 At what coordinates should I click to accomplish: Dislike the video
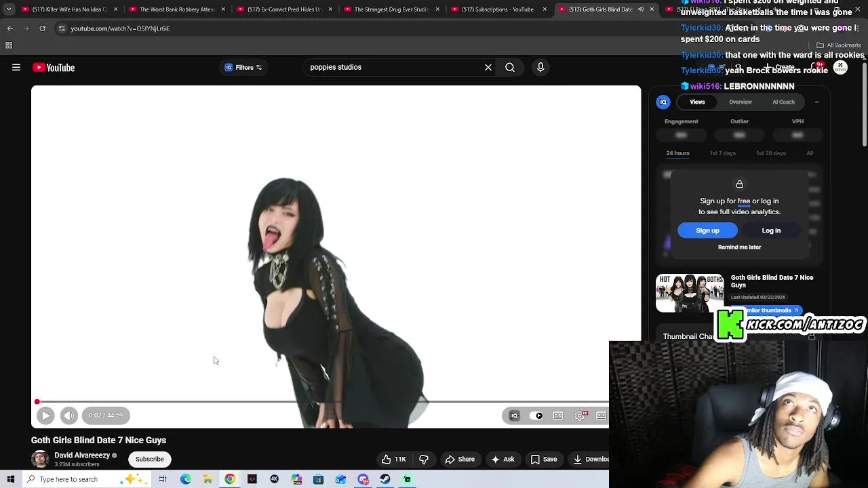point(424,459)
